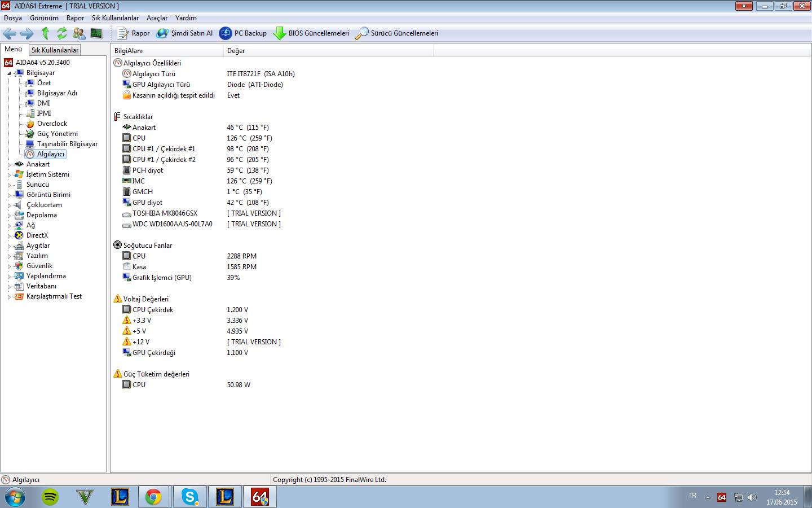Viewport: 812px width, 508px height.
Task: Select AIDA64 v5.20.3400 root node
Action: click(43, 63)
